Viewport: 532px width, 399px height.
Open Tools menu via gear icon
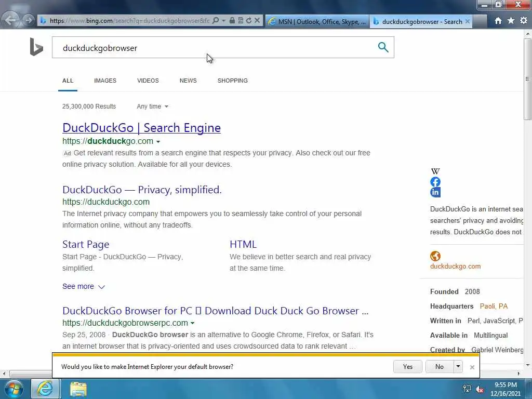[524, 21]
